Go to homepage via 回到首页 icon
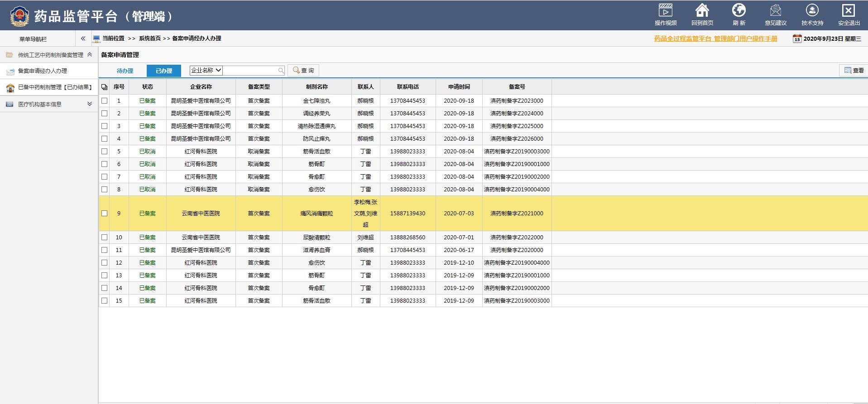This screenshot has width=868, height=404. point(702,11)
